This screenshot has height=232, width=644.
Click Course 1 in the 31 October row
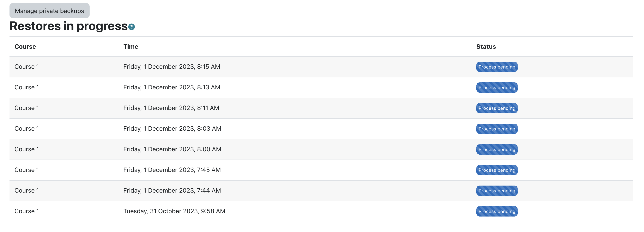[x=27, y=211]
